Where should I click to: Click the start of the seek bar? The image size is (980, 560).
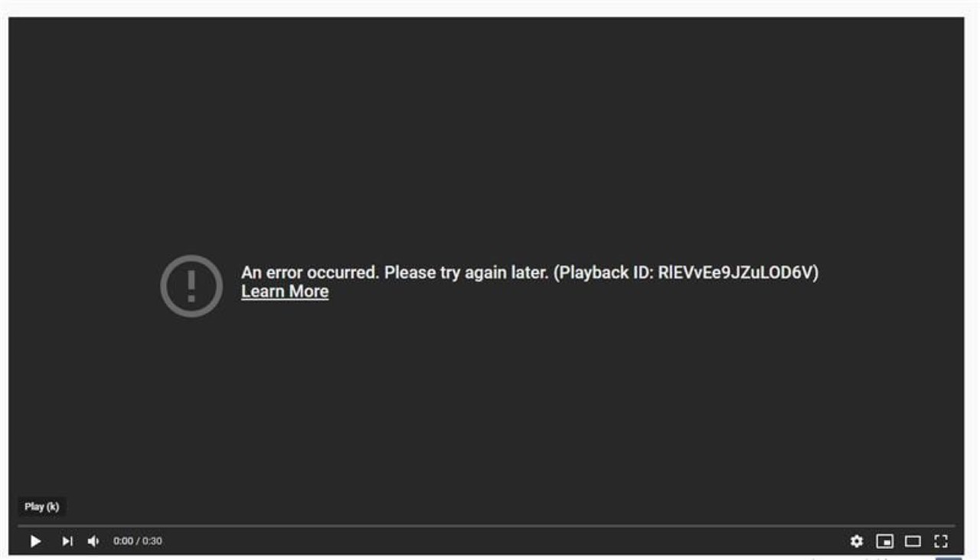point(20,526)
